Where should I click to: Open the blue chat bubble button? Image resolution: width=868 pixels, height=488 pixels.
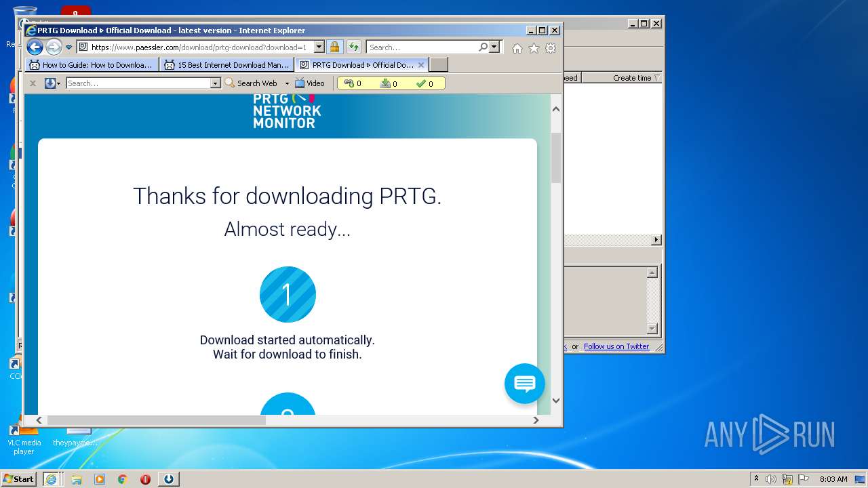click(x=525, y=384)
